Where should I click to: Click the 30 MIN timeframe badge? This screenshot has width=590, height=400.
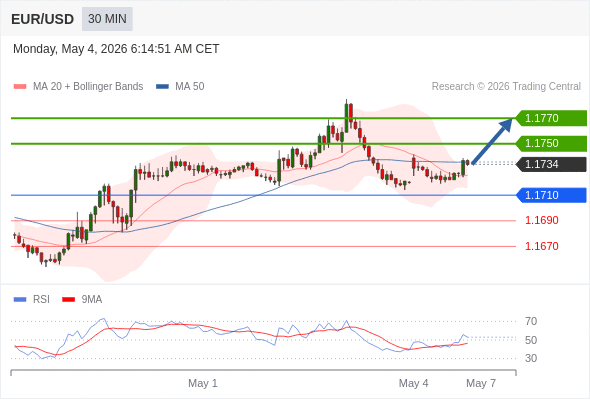107,19
